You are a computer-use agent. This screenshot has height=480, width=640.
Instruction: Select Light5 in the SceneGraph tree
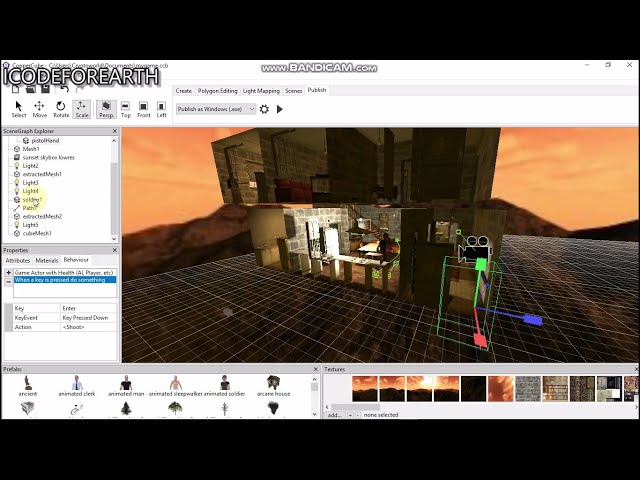31,225
